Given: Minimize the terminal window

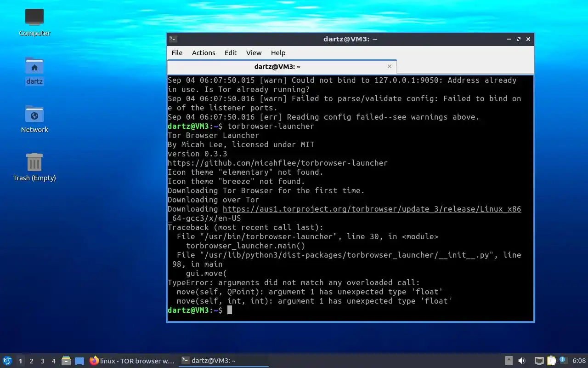Looking at the screenshot, I should coord(509,39).
